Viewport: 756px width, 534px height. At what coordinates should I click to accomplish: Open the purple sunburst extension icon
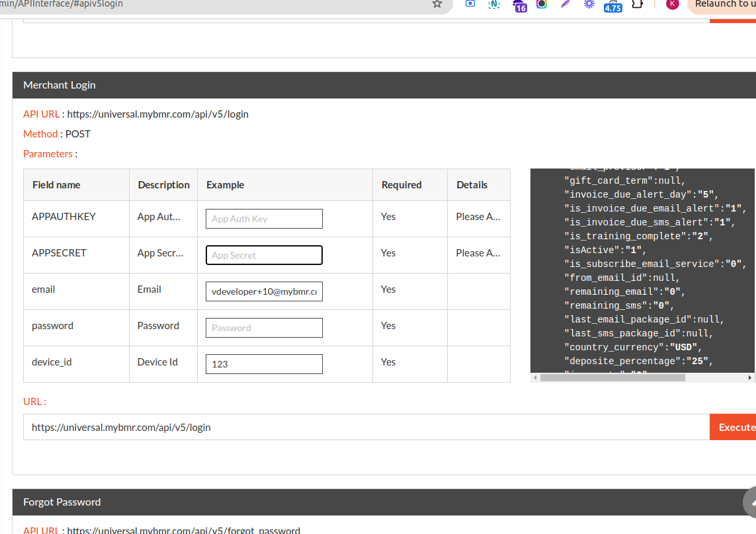(x=589, y=4)
